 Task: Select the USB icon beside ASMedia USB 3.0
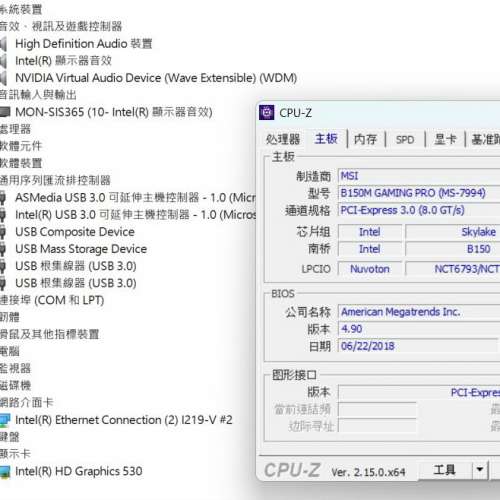[3, 198]
